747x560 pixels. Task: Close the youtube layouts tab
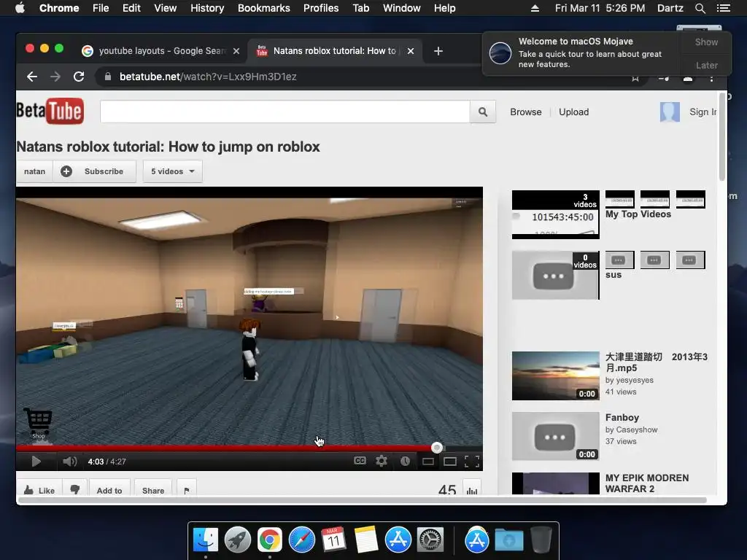point(236,51)
